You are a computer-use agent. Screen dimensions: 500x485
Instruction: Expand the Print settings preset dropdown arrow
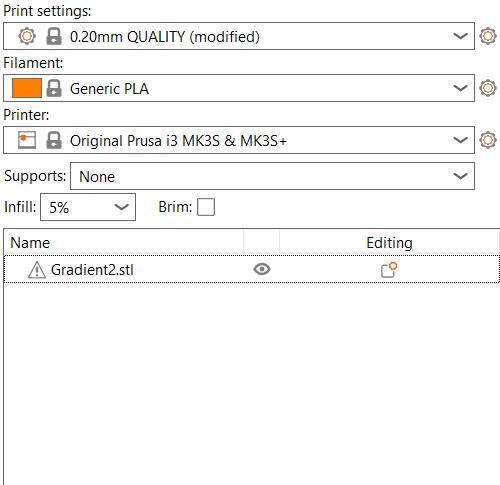coord(460,36)
